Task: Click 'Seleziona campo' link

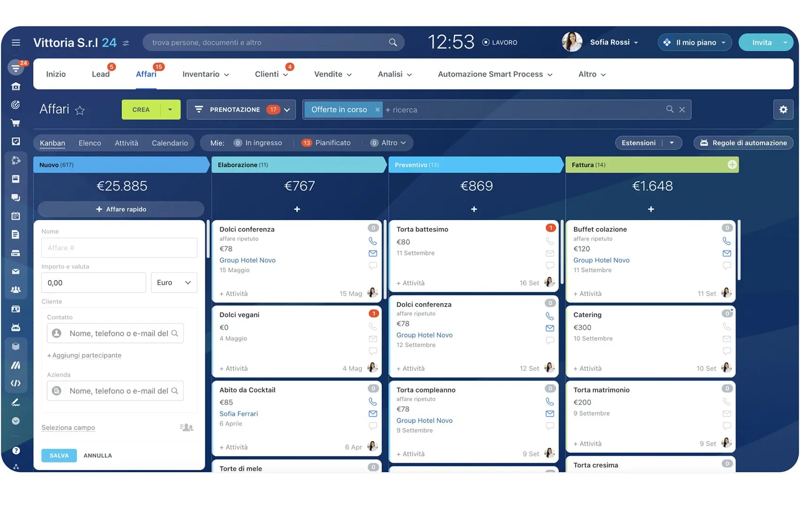Action: [x=68, y=428]
